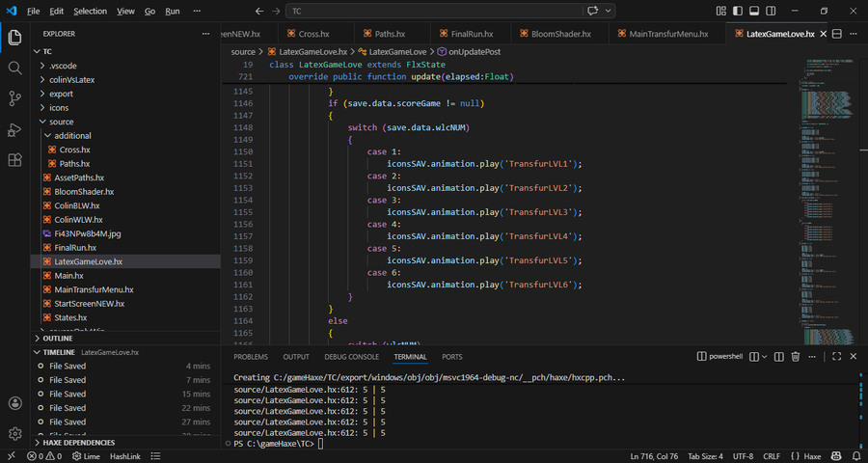Screen dimensions: 868x463
Task: Collapse the source folder
Action: point(61,122)
